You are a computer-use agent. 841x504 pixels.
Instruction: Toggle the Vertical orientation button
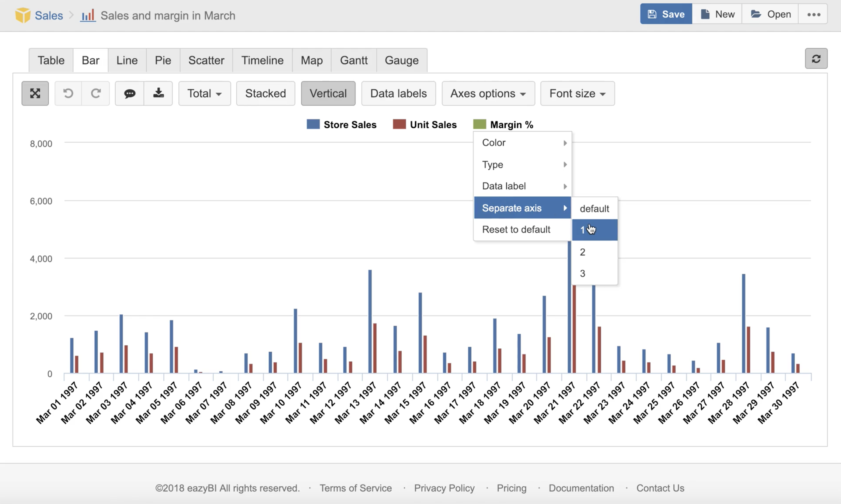point(328,93)
